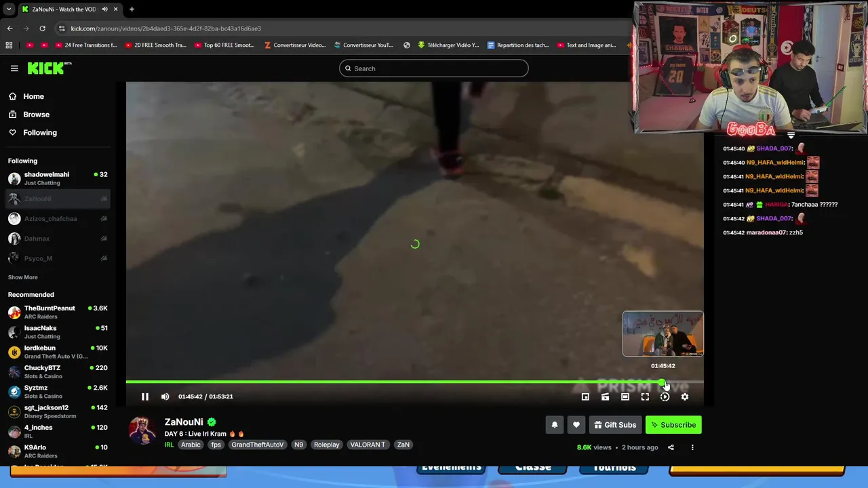
Task: Open tab search dropdown arrow
Action: (x=9, y=9)
